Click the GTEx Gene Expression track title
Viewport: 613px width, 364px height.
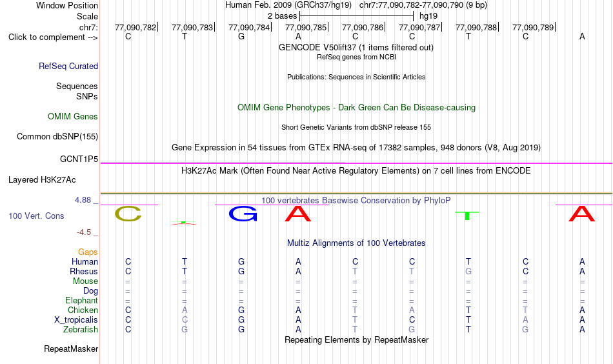click(x=356, y=148)
